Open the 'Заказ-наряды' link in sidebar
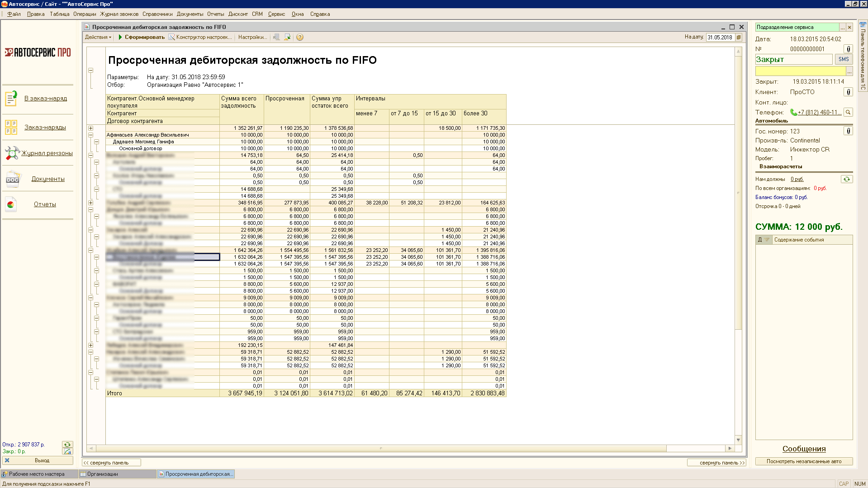 click(45, 128)
